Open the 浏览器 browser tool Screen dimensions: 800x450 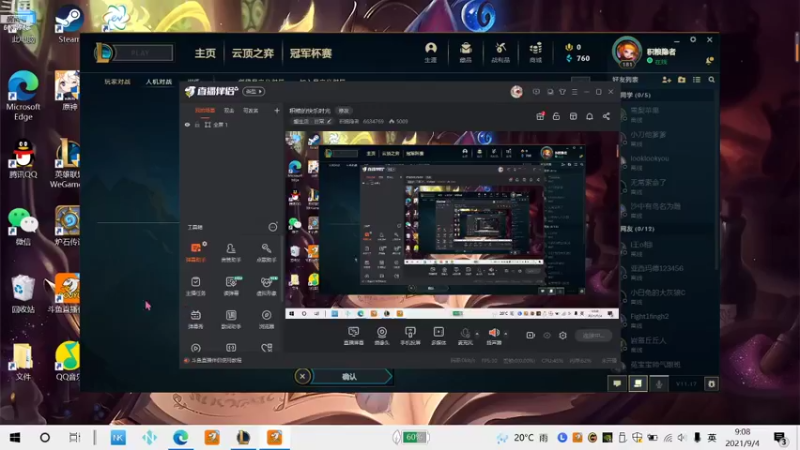(266, 319)
